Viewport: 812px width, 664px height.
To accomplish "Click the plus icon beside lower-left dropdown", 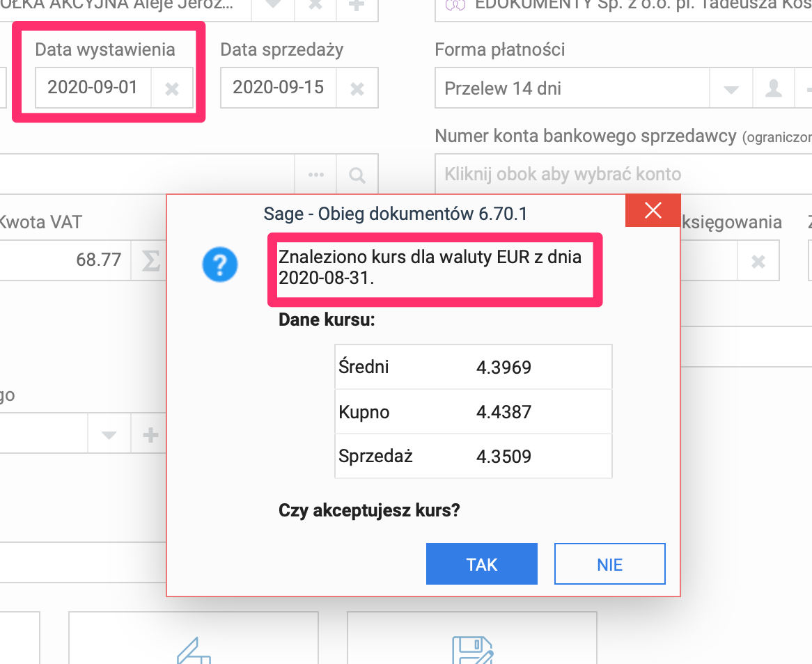I will point(150,434).
